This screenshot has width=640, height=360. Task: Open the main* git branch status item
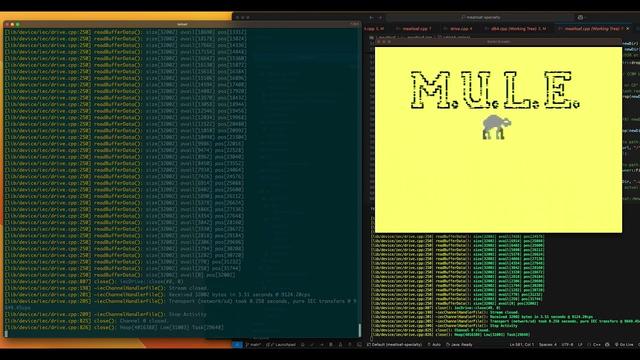[254, 345]
